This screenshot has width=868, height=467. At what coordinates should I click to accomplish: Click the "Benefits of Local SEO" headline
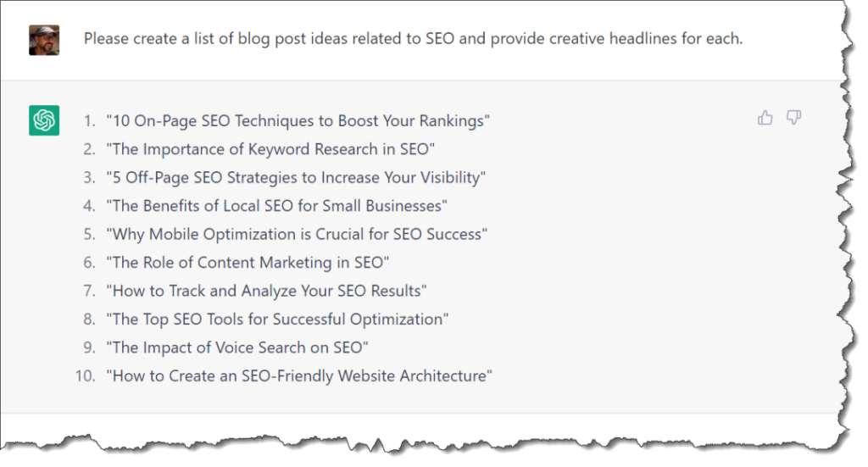pos(276,205)
